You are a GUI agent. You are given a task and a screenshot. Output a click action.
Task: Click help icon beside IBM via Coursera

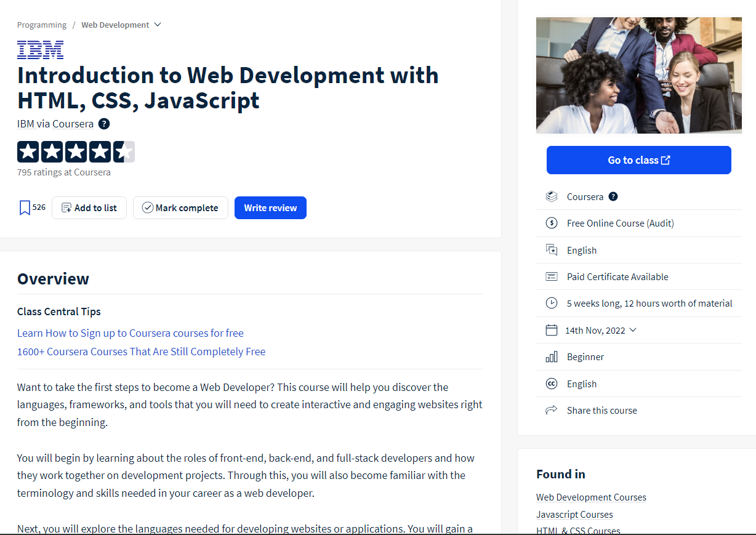click(104, 124)
